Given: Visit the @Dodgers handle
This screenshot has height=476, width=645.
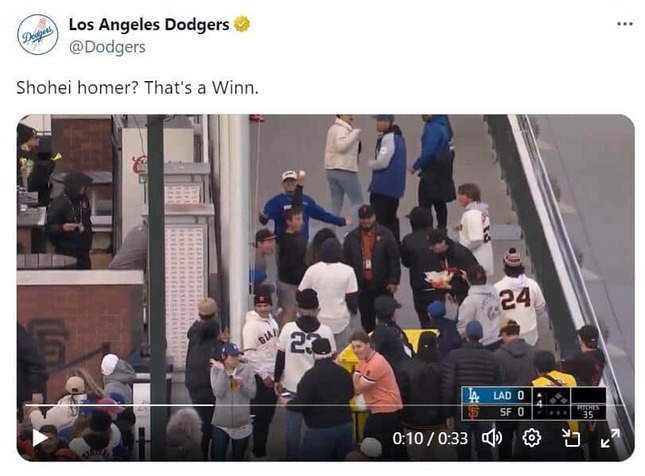Looking at the screenshot, I should [107, 47].
